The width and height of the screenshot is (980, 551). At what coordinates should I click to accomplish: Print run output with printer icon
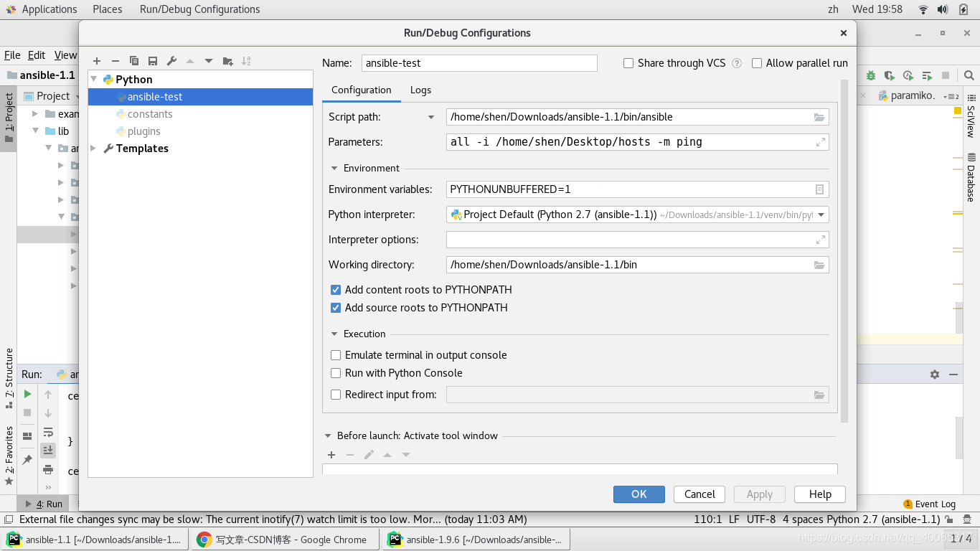(48, 469)
